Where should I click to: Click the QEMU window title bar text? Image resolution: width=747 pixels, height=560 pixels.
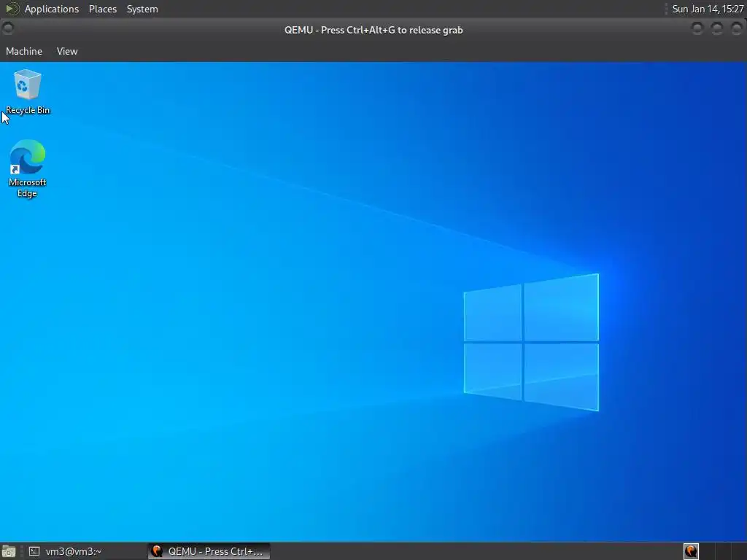pos(373,30)
